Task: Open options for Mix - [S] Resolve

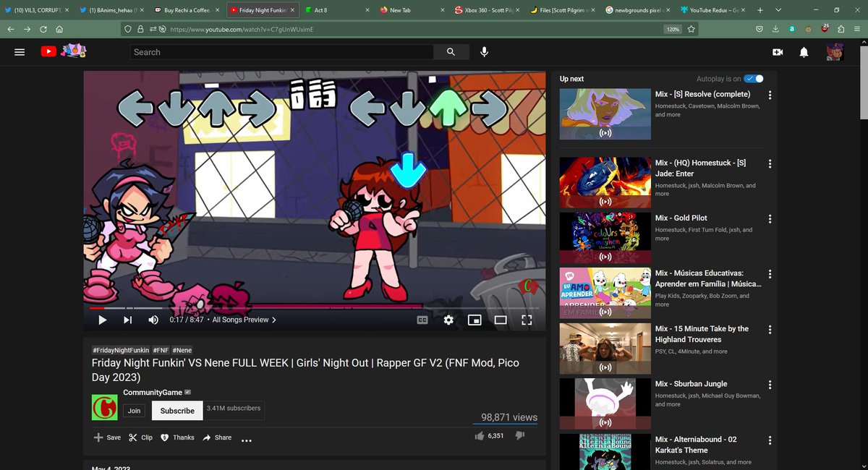Action: (x=770, y=95)
